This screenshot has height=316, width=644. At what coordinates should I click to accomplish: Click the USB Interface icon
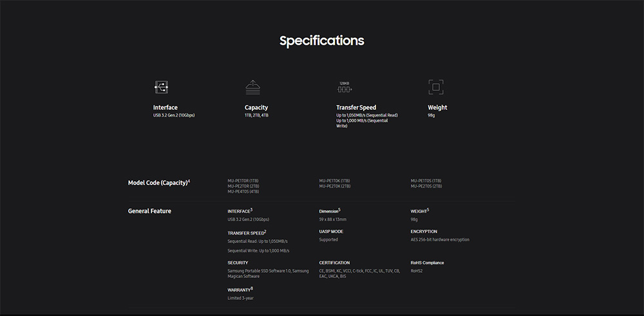click(x=161, y=87)
